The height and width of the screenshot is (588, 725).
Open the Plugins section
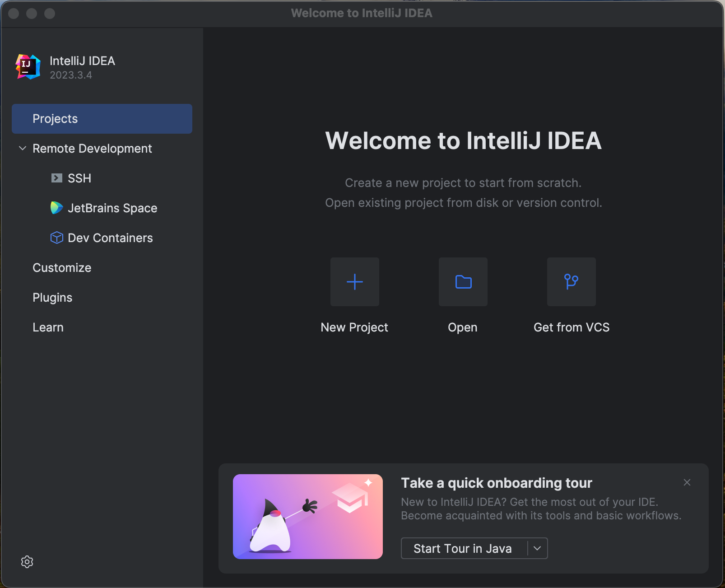pyautogui.click(x=52, y=297)
